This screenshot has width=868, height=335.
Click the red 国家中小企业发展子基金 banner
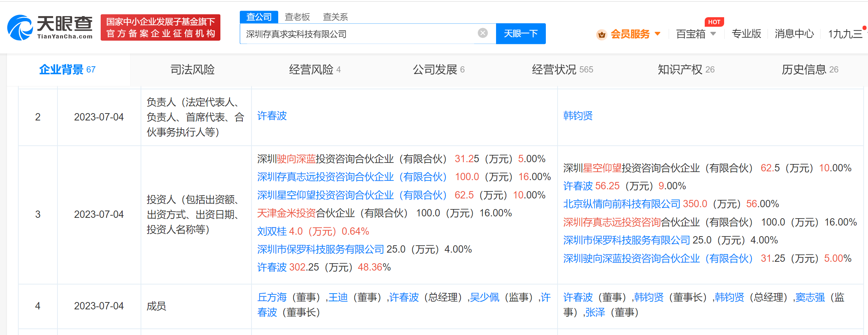[x=160, y=27]
